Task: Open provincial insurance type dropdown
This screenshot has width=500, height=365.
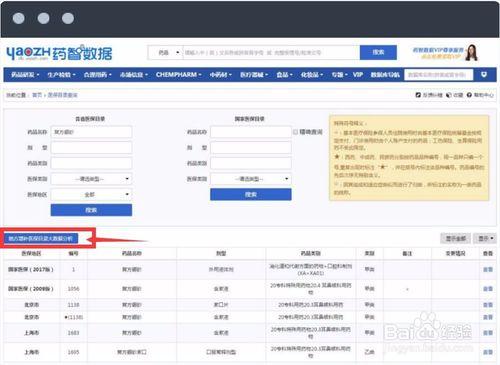Action: click(91, 179)
